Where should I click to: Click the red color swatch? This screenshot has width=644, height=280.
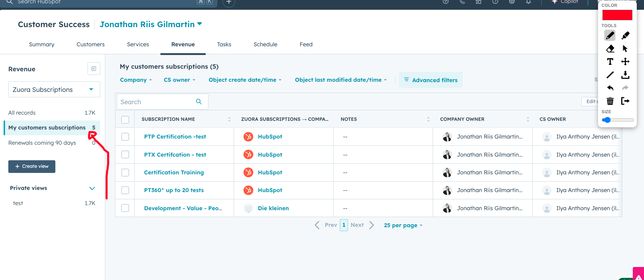point(617,15)
